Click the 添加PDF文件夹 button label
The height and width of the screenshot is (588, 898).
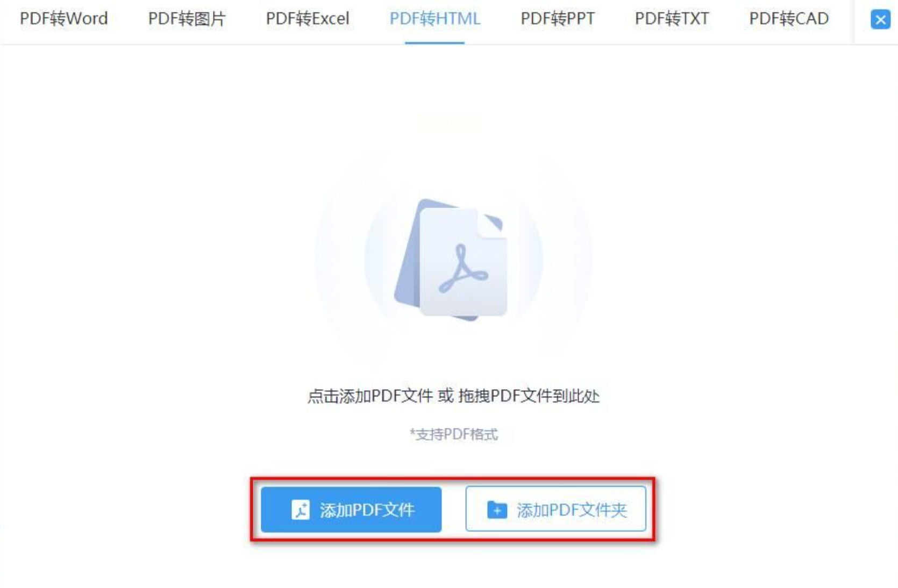tap(572, 510)
